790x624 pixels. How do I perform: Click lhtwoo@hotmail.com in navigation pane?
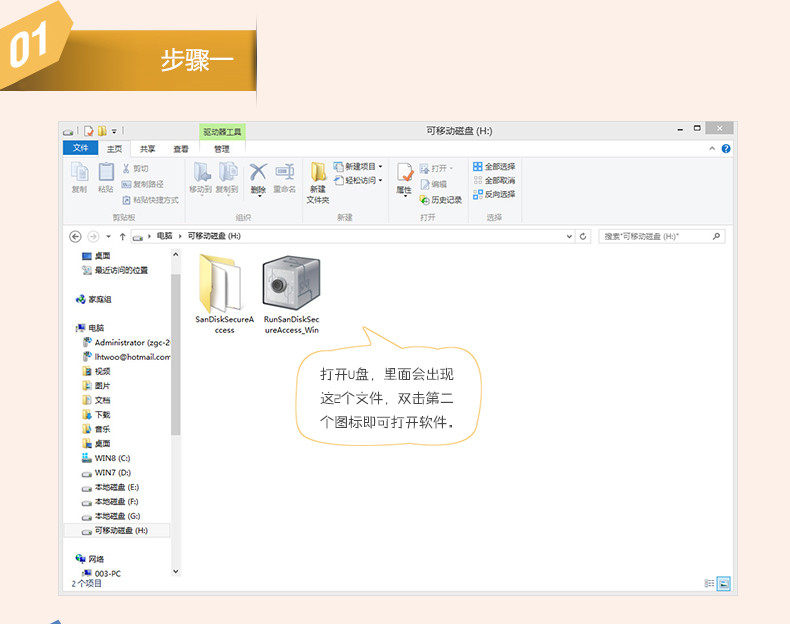[x=126, y=357]
